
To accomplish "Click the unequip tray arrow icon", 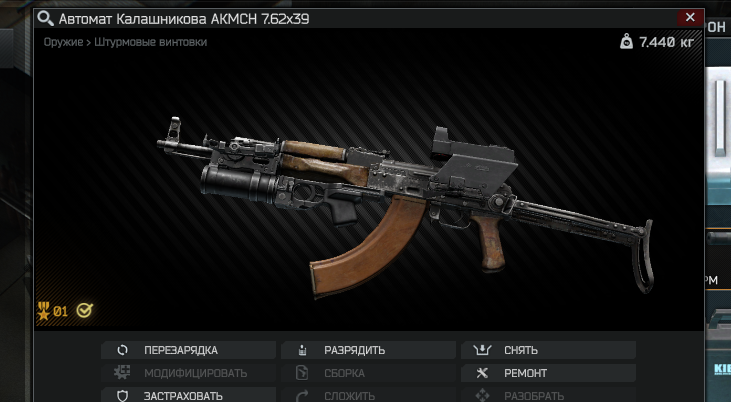I will pos(482,350).
